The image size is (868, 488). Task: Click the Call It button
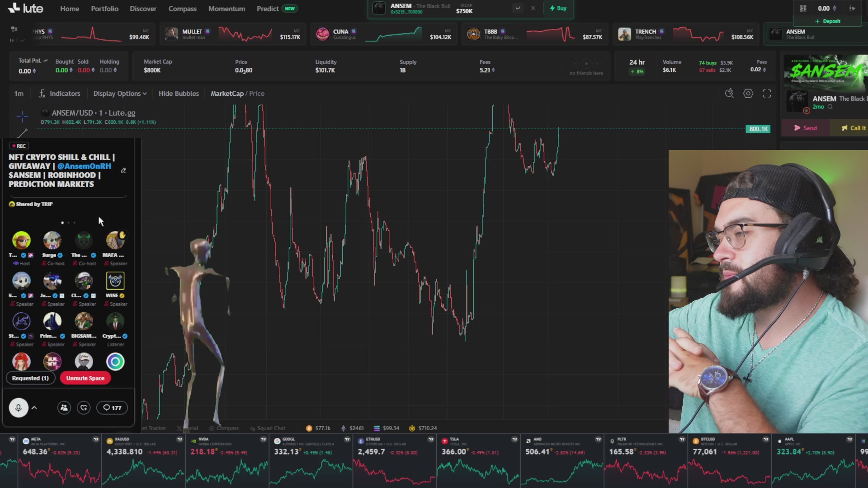click(854, 128)
